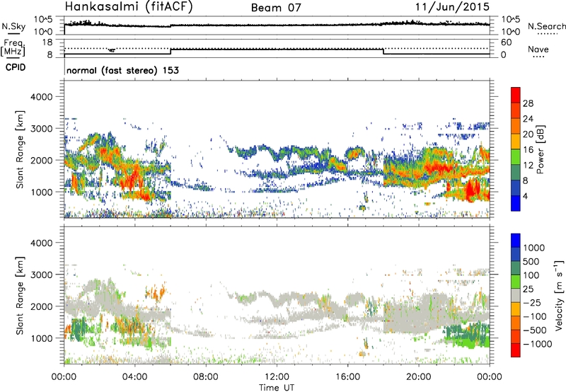
Task: Click the '4000' tick of power panel
Action: click(42, 97)
